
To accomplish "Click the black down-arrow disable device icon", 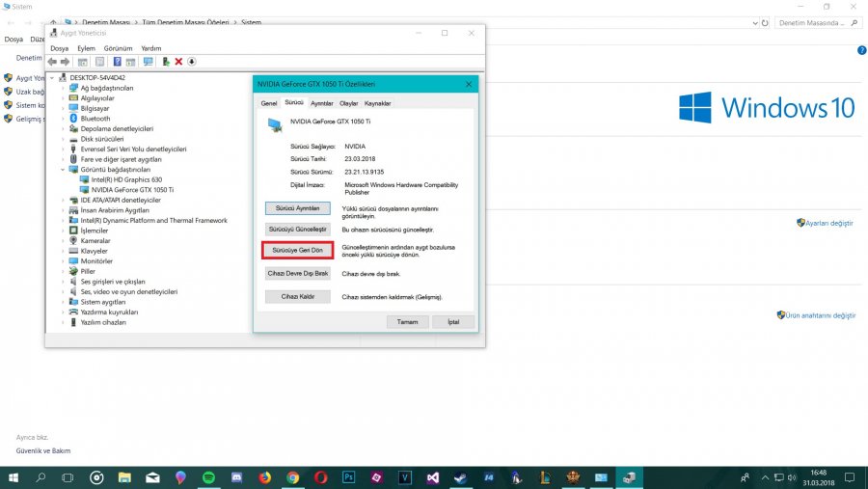I will (x=192, y=62).
